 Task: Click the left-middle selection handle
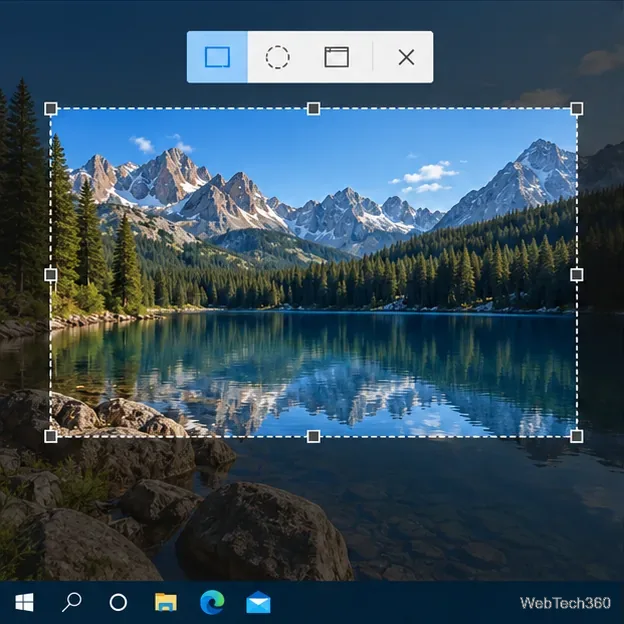[x=51, y=275]
